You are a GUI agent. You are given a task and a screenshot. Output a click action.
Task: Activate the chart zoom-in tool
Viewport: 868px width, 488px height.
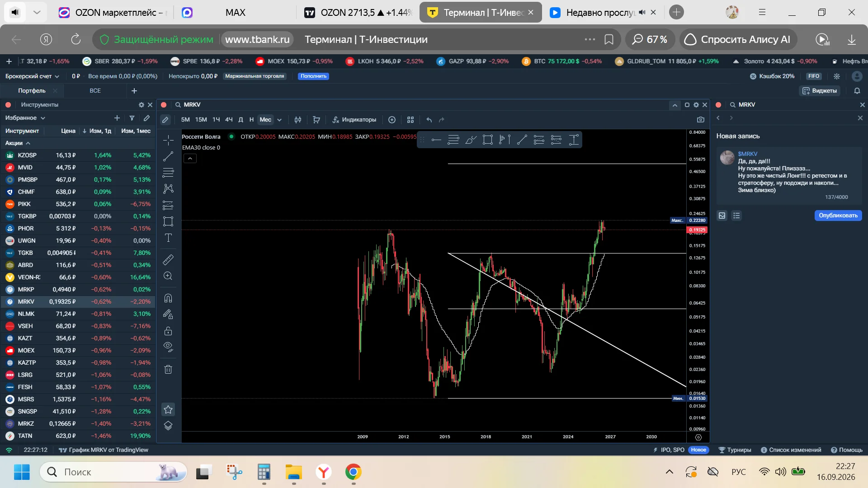[168, 276]
